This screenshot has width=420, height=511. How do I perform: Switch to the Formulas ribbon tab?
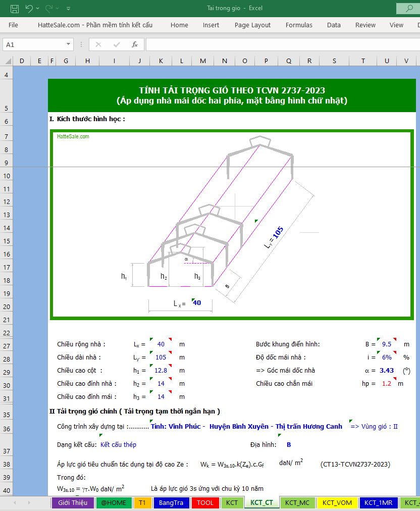point(299,25)
